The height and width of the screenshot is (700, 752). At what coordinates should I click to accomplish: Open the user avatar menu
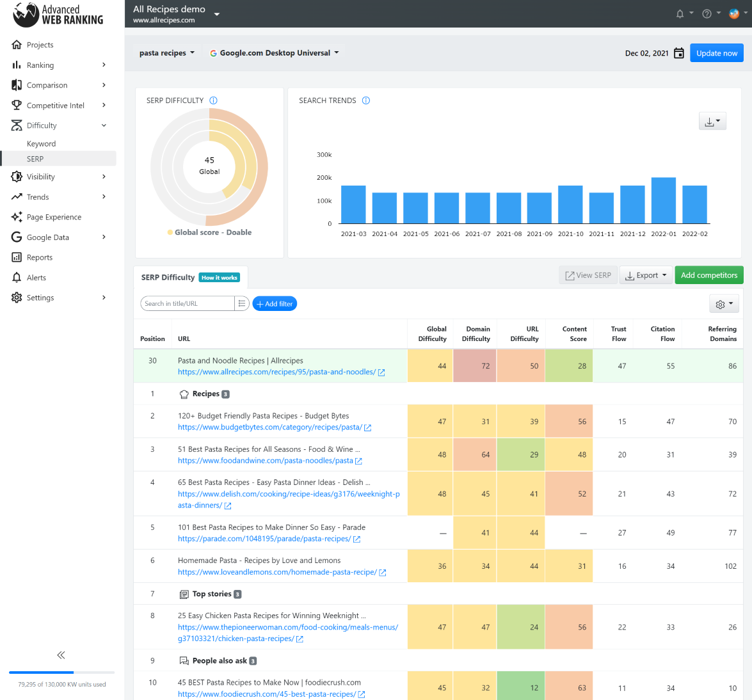click(x=734, y=13)
